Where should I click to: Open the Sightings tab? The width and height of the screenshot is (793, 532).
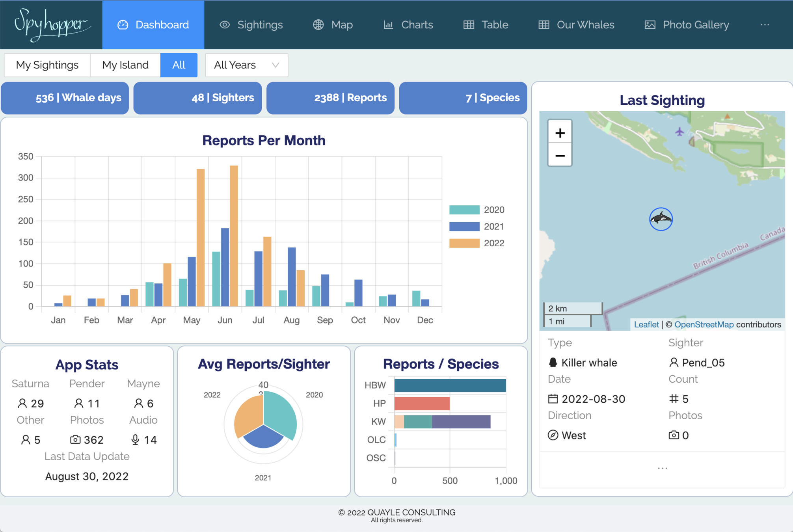click(x=251, y=24)
